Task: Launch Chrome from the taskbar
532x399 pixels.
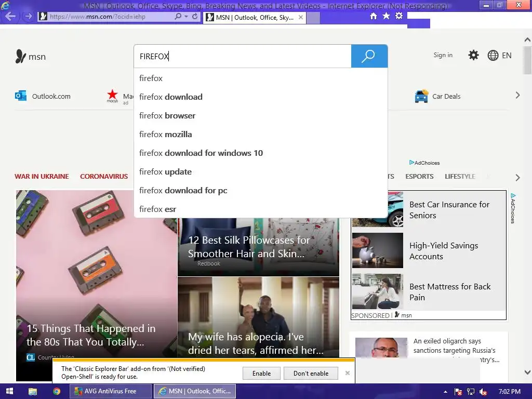Action: 57,391
